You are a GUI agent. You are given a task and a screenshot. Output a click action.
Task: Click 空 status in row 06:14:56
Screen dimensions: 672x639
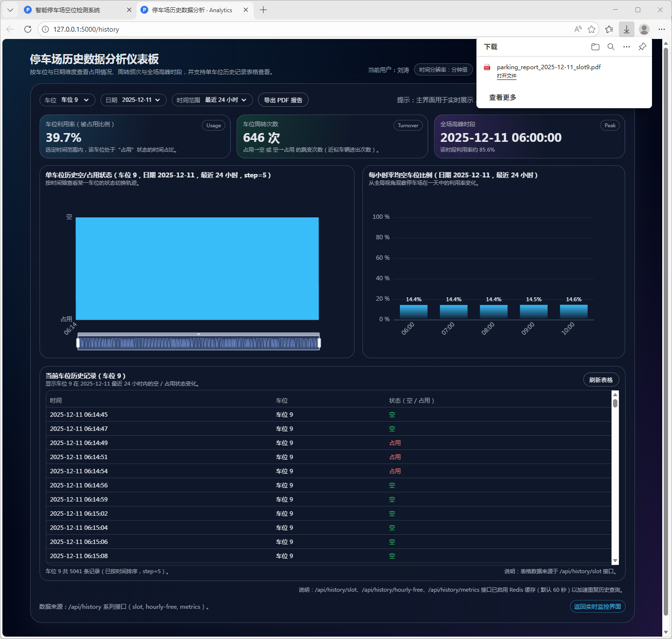pyautogui.click(x=392, y=485)
